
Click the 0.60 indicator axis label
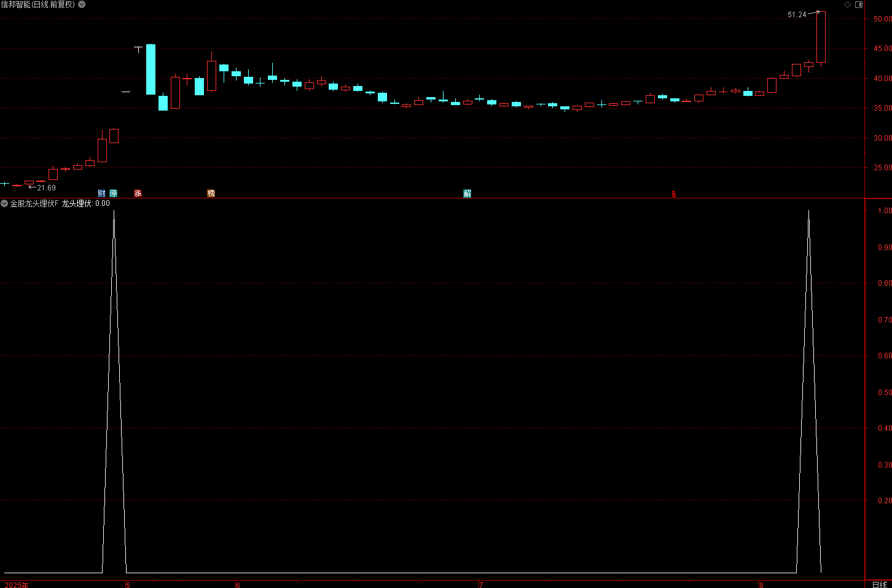pyautogui.click(x=884, y=356)
